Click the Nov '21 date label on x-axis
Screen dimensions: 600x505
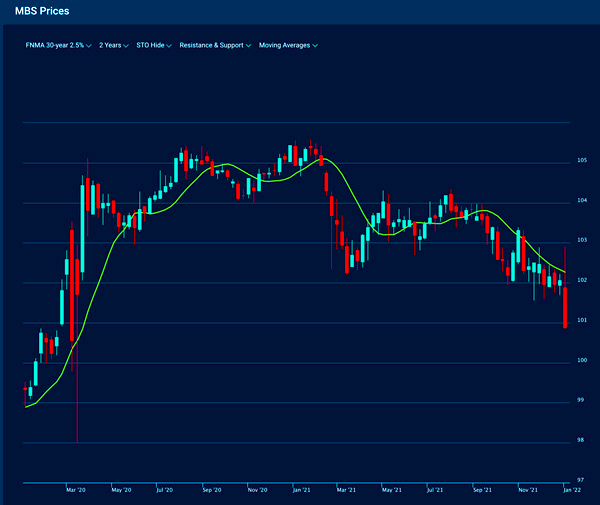[528, 491]
